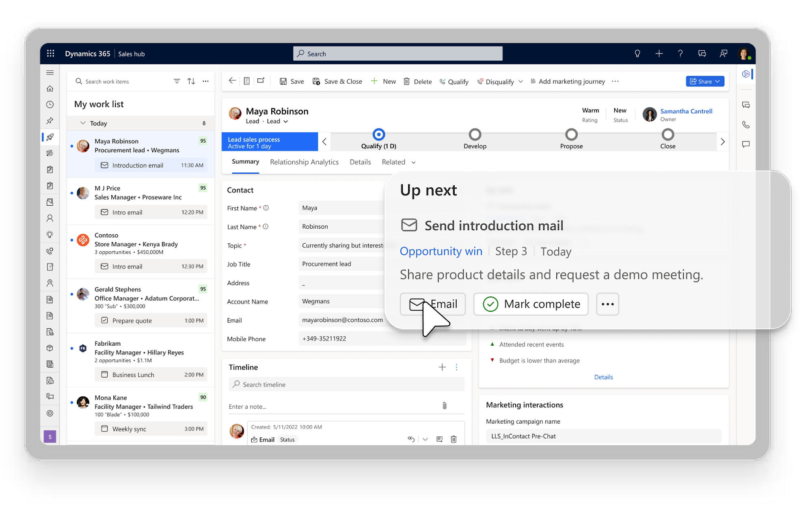The height and width of the screenshot is (513, 812).
Task: Click the Lead sales process banner
Action: (270, 142)
